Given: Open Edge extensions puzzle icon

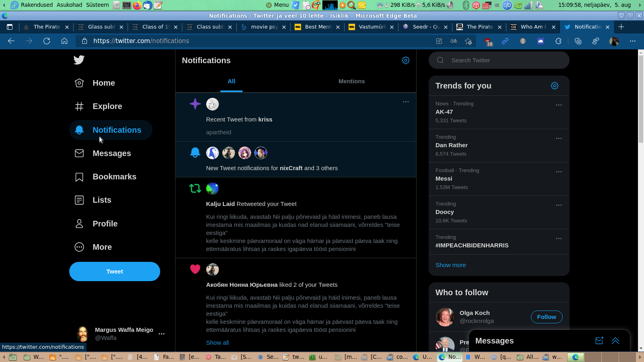Looking at the screenshot, I should click(x=558, y=41).
